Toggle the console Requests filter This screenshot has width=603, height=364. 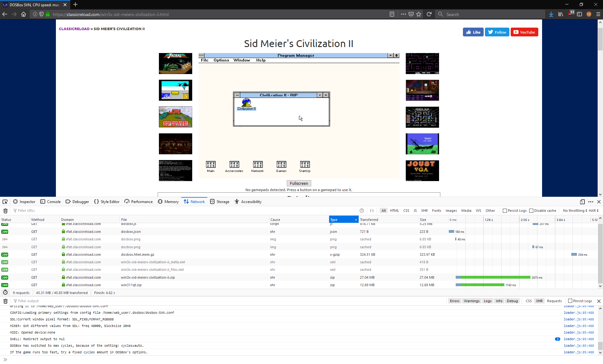point(554,301)
